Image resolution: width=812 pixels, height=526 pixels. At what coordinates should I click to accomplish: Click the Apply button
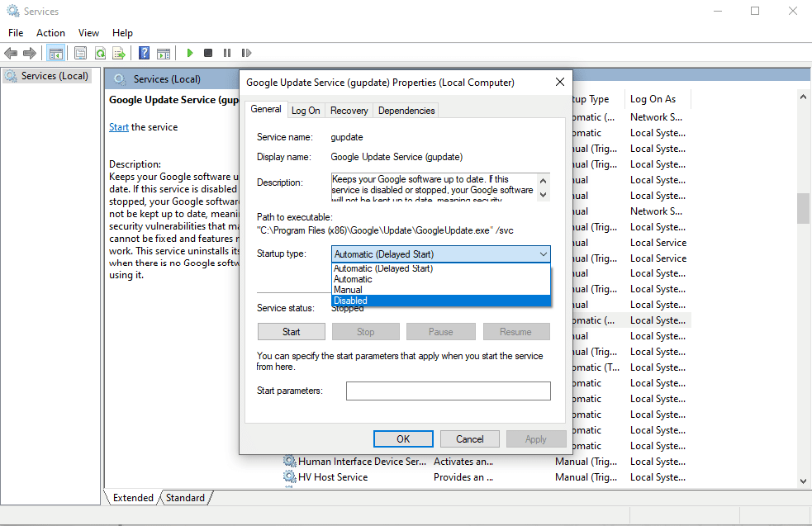click(x=536, y=439)
